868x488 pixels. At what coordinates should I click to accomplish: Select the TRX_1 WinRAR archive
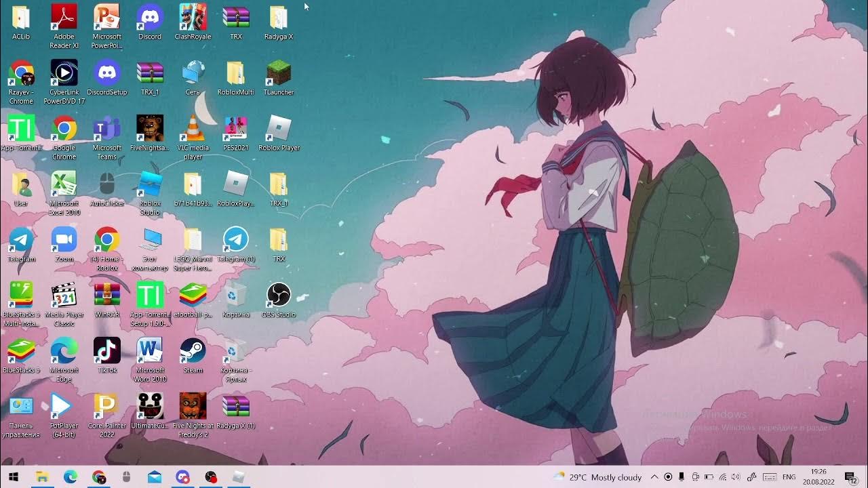(150, 78)
